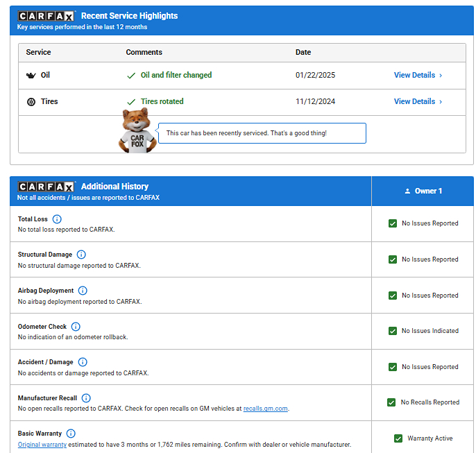Open the Structural Damage info icon
This screenshot has width=476, height=453.
[x=81, y=255]
